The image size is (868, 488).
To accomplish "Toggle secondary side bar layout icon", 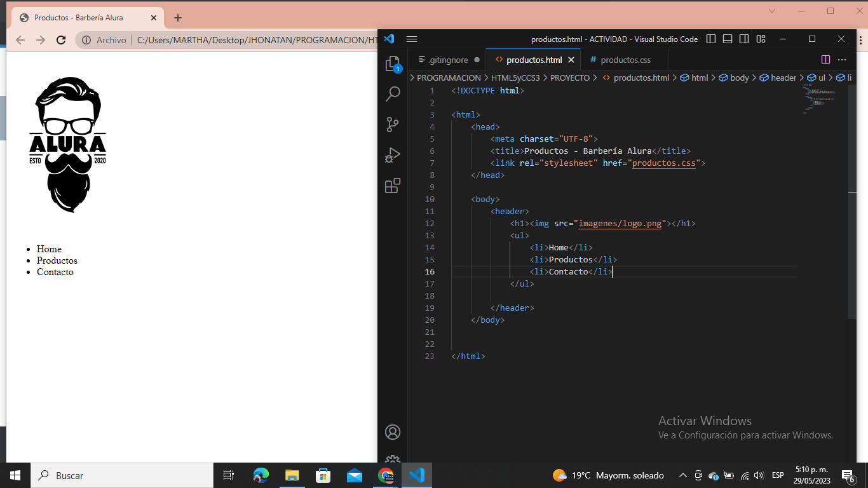I will [744, 39].
